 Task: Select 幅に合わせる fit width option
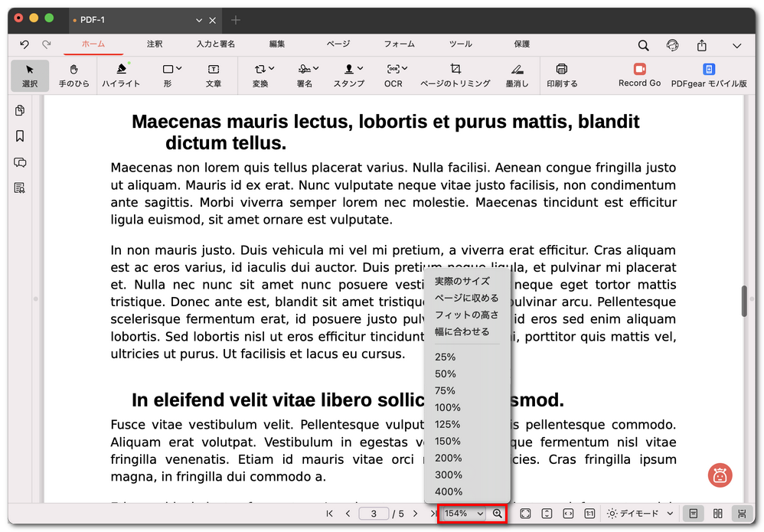[x=462, y=331]
